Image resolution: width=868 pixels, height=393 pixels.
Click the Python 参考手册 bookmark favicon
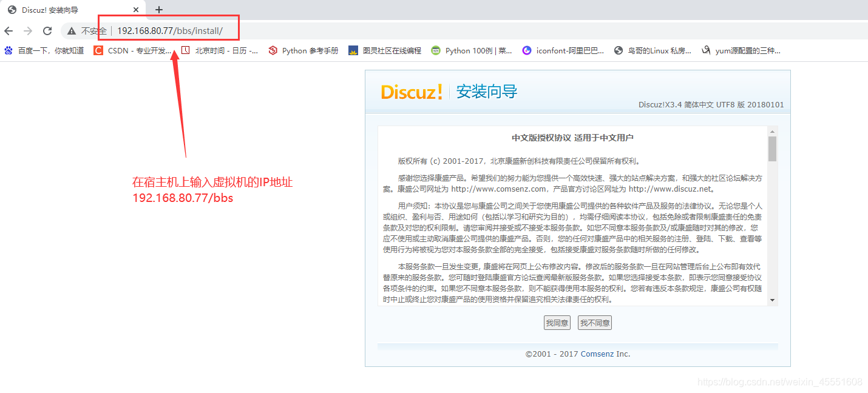(x=273, y=51)
